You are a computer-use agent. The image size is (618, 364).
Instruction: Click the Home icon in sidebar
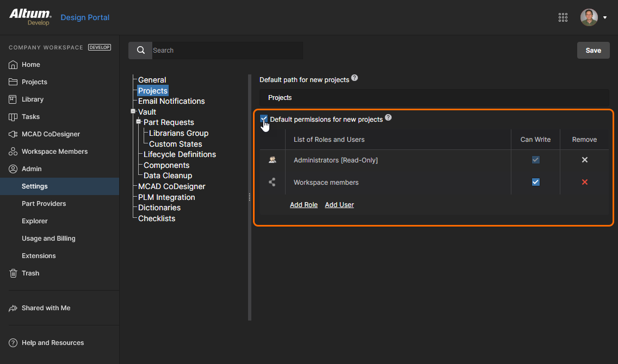[13, 65]
